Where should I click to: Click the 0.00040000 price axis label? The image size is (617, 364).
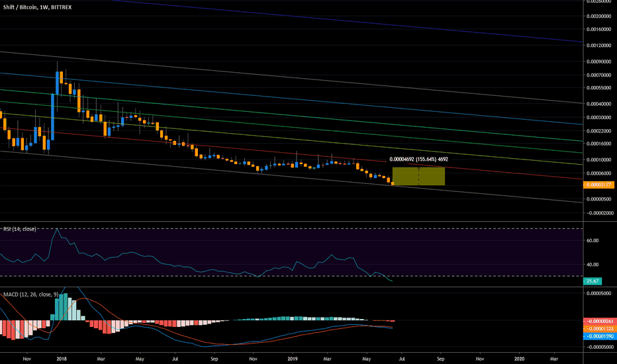pyautogui.click(x=599, y=104)
